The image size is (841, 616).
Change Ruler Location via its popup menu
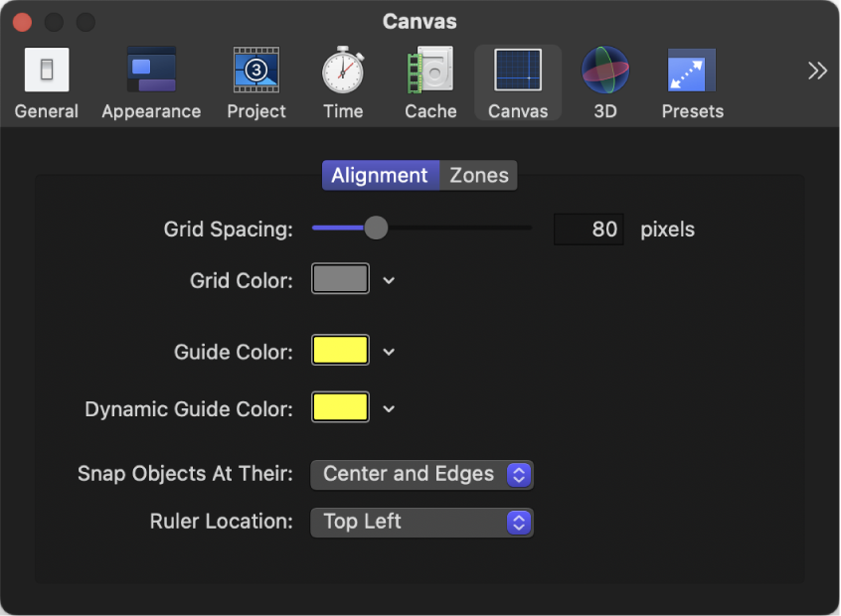coord(421,522)
